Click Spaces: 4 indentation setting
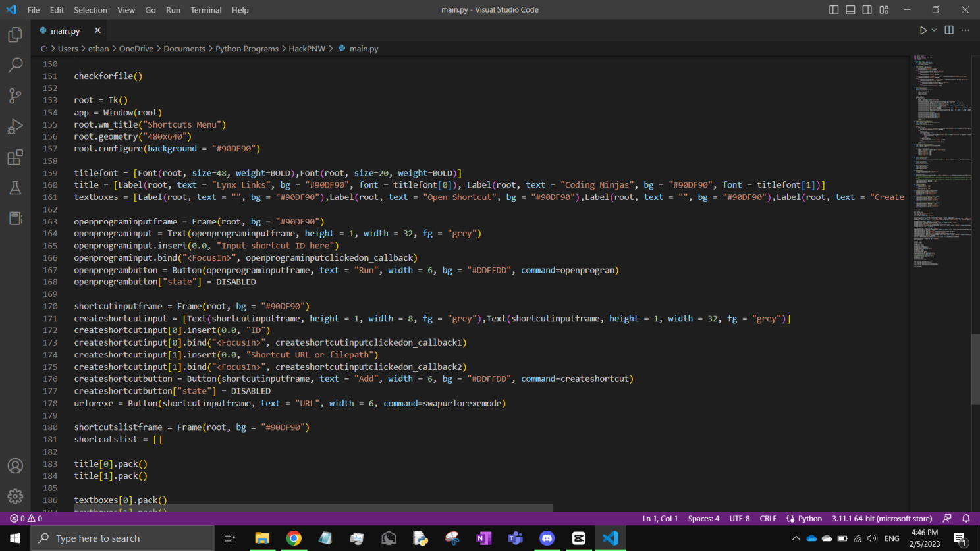The width and height of the screenshot is (980, 551). coord(703,519)
